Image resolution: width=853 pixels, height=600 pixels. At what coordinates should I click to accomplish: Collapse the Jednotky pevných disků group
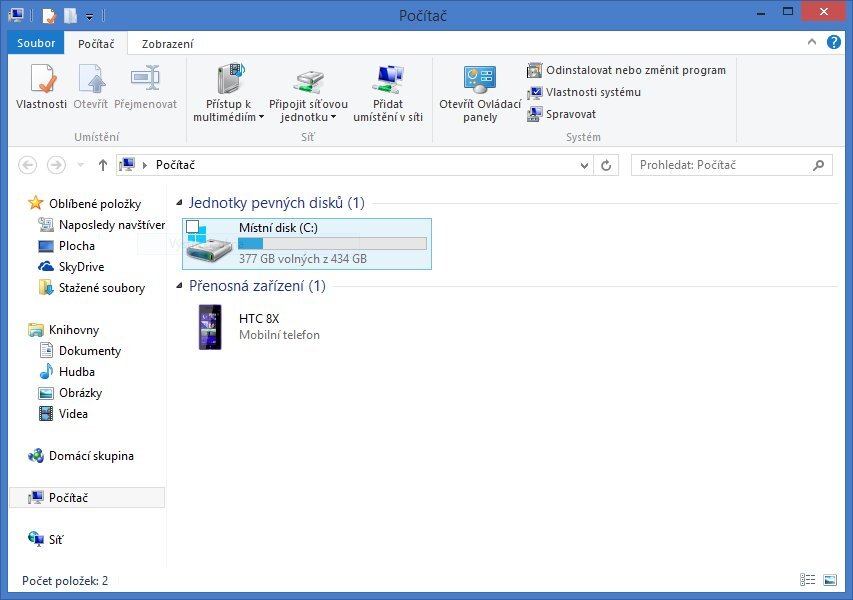tap(180, 203)
